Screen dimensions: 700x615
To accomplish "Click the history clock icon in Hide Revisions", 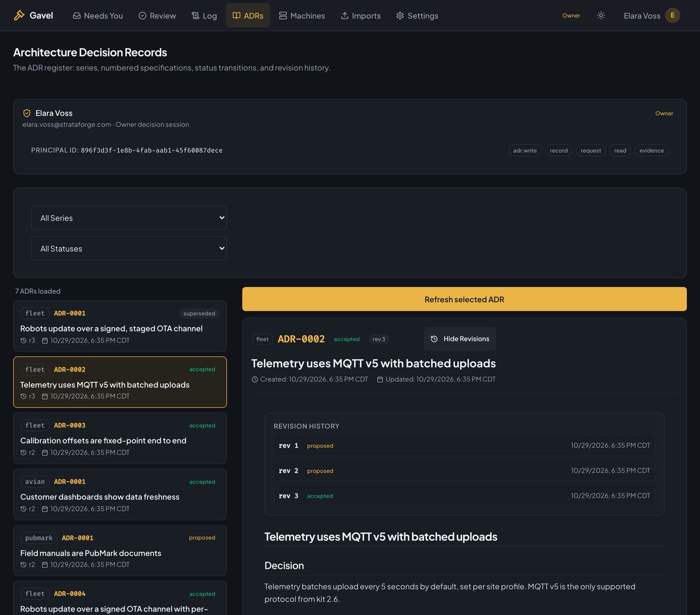I will click(x=434, y=339).
